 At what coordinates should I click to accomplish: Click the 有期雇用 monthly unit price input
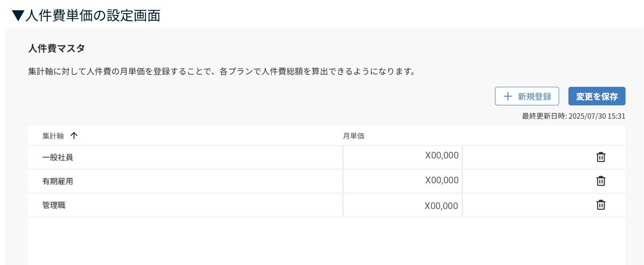click(402, 181)
